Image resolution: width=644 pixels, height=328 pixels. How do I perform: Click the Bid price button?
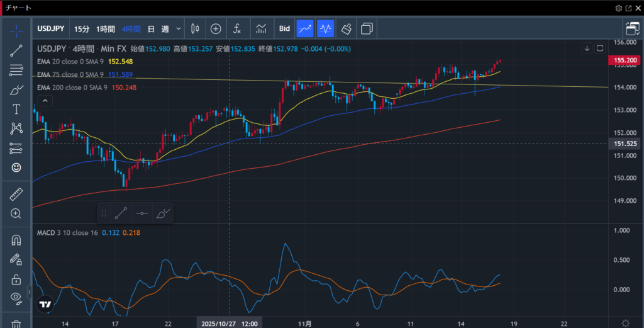284,28
